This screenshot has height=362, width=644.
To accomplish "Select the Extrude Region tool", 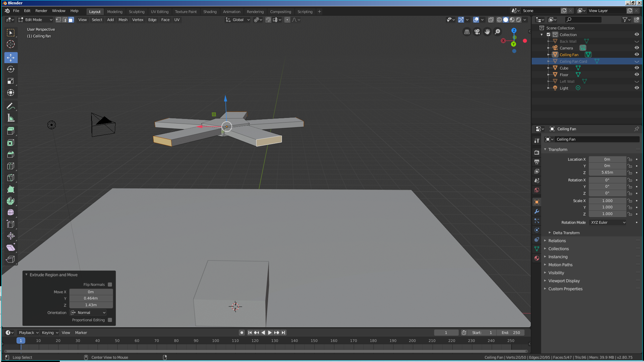I will [11, 131].
